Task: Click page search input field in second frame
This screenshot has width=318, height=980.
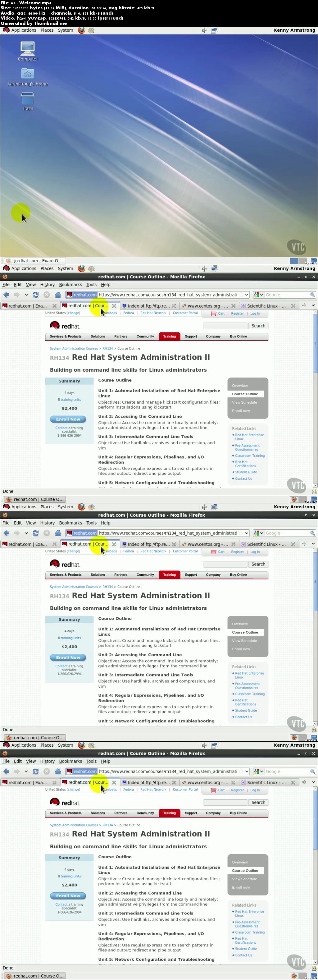Action: click(x=225, y=326)
